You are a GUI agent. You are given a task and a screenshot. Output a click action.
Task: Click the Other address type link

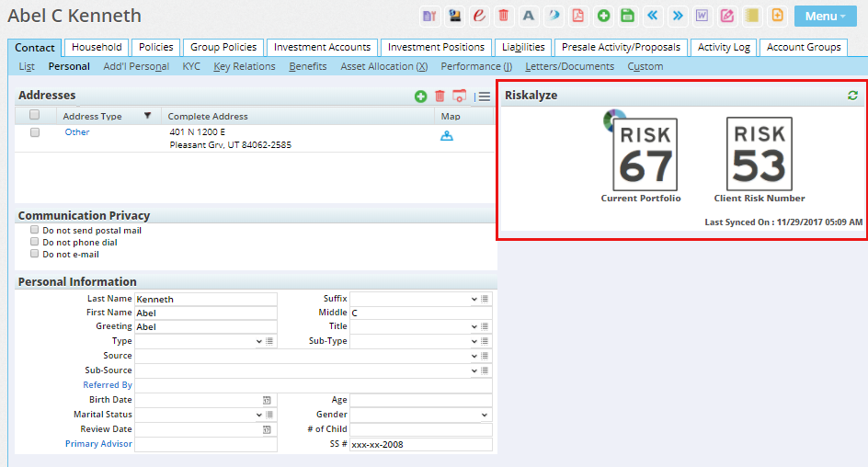(x=77, y=132)
